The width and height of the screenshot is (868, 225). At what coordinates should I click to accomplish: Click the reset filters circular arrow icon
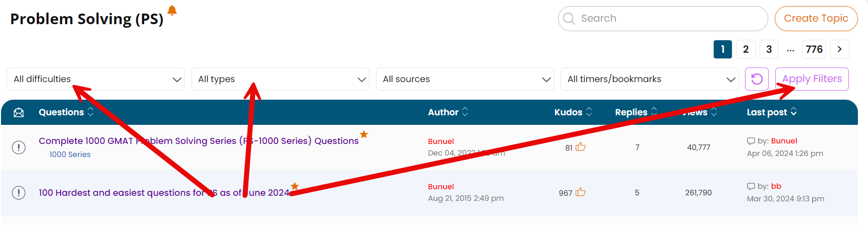(x=757, y=79)
